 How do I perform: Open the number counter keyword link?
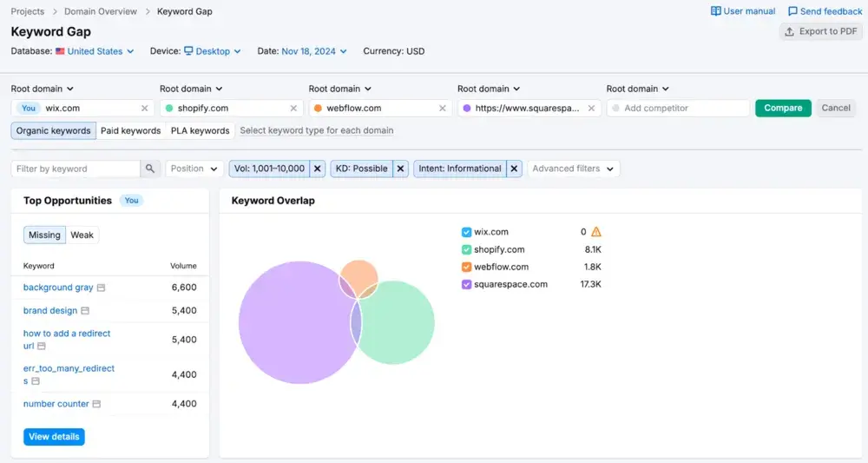pyautogui.click(x=56, y=404)
